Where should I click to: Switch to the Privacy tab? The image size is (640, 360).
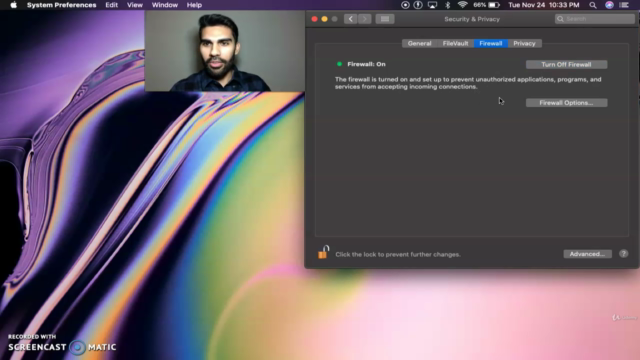point(524,43)
